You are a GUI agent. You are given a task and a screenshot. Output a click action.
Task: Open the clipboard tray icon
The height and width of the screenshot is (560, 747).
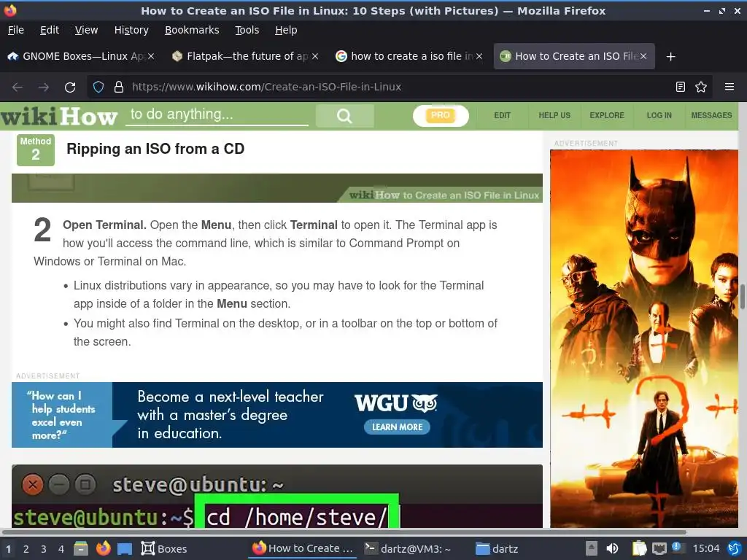click(x=639, y=548)
